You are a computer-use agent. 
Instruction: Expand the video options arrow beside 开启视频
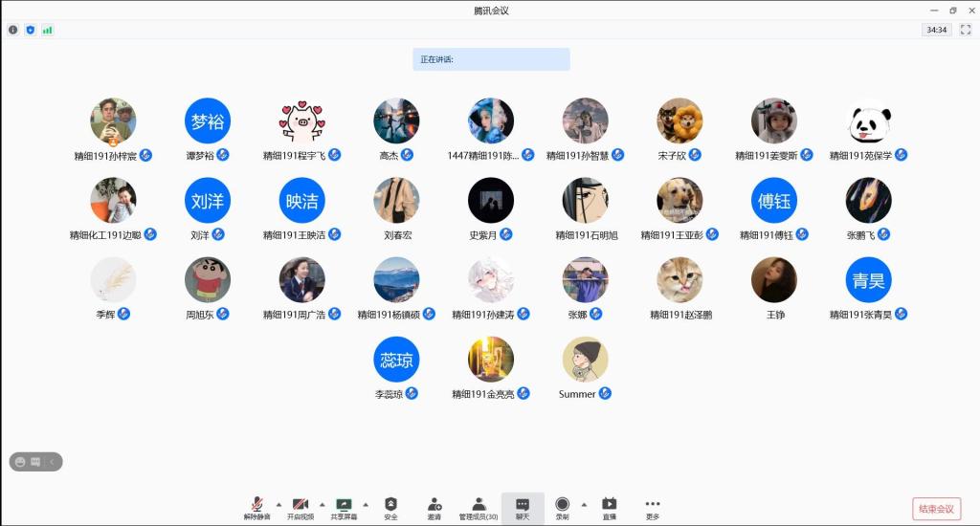[322, 504]
